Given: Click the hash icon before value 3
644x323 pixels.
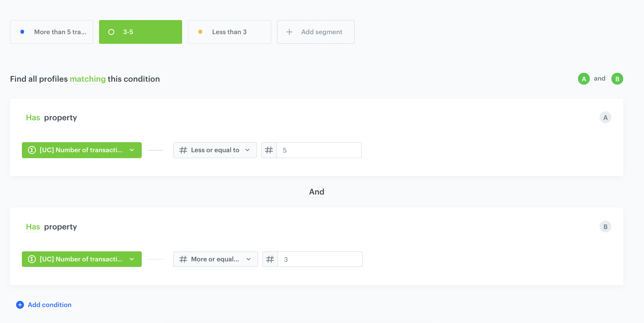Looking at the screenshot, I should (x=270, y=260).
